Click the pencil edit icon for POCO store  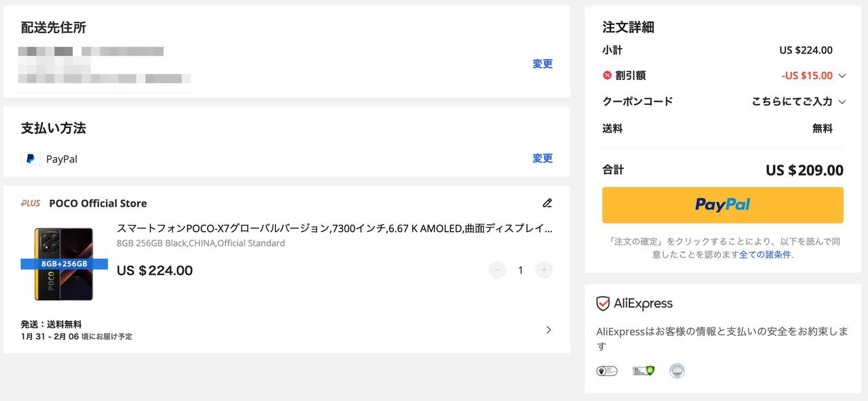tap(547, 203)
